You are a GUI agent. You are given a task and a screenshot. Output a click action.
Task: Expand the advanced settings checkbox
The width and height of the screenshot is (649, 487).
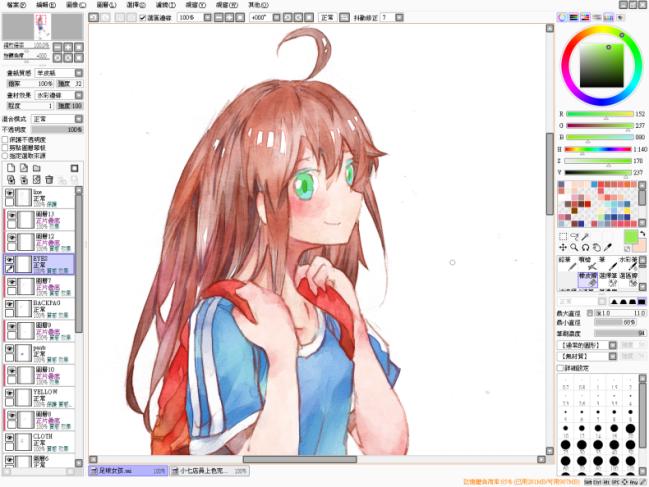(x=560, y=368)
